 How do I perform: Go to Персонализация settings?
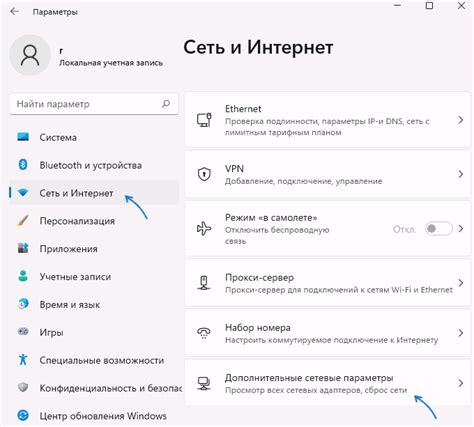tap(94, 221)
